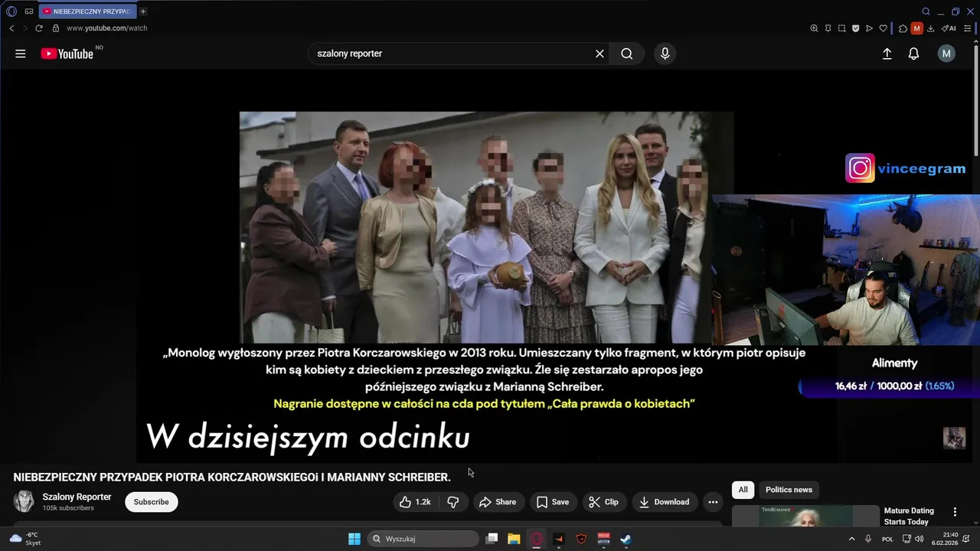Open the Opera main menu

pos(11,11)
